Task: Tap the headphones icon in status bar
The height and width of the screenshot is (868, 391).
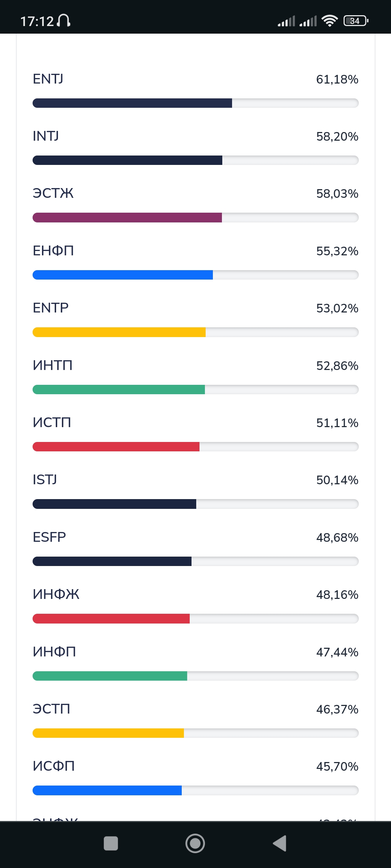Action: click(64, 21)
